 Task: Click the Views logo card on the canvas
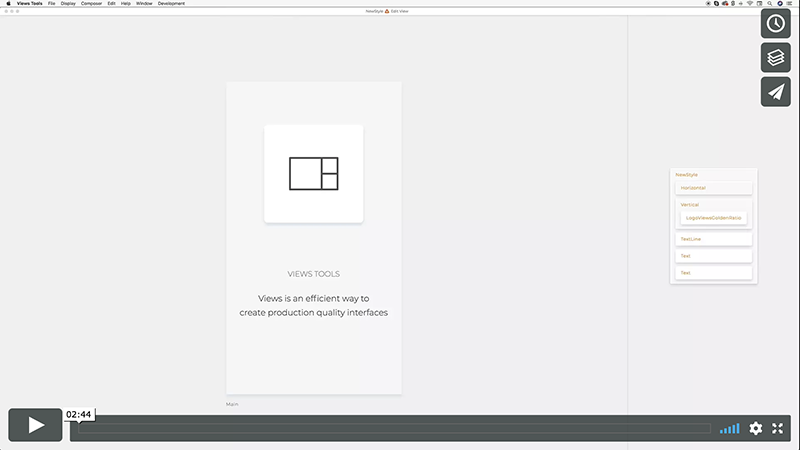tap(314, 173)
